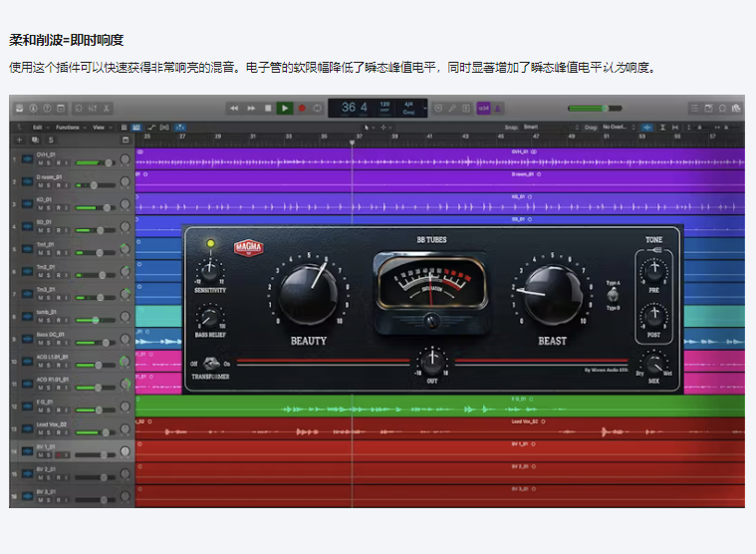
Task: Click the Stop button in transport
Action: [268, 108]
